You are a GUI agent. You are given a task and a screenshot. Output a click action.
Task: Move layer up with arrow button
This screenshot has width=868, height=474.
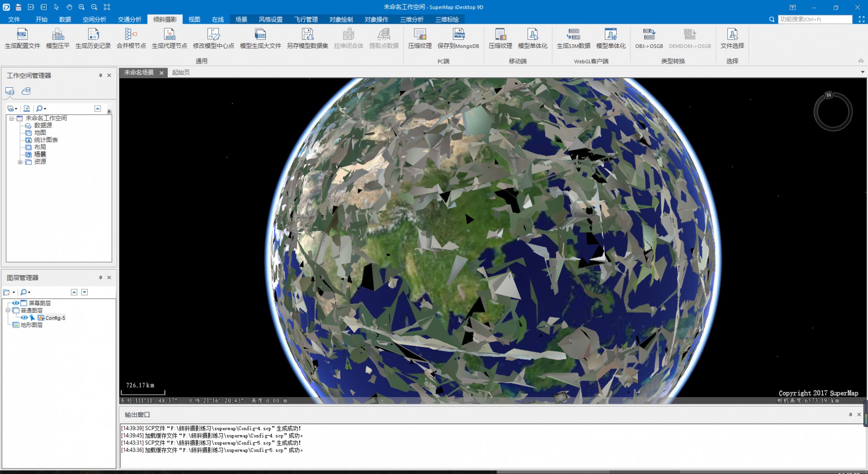click(x=74, y=292)
